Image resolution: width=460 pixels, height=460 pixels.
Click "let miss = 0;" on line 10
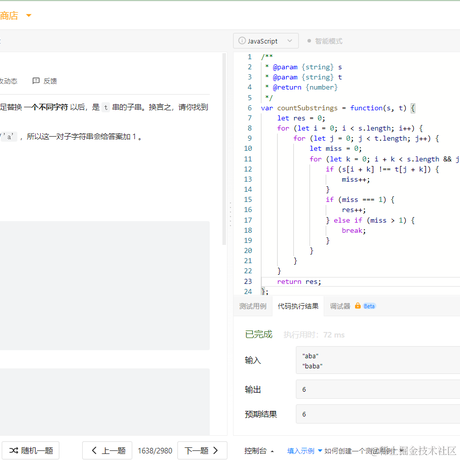tap(335, 149)
